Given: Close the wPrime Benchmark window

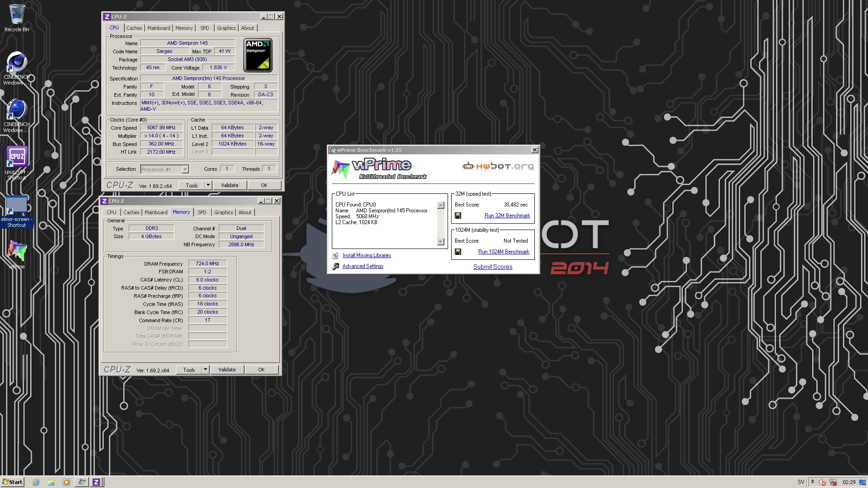Looking at the screenshot, I should click(x=534, y=150).
